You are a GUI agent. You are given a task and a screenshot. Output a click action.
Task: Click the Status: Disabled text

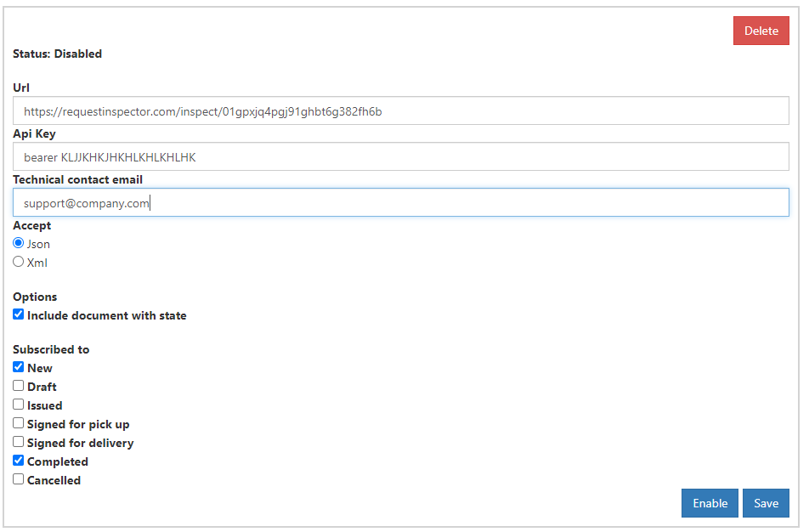coord(57,54)
